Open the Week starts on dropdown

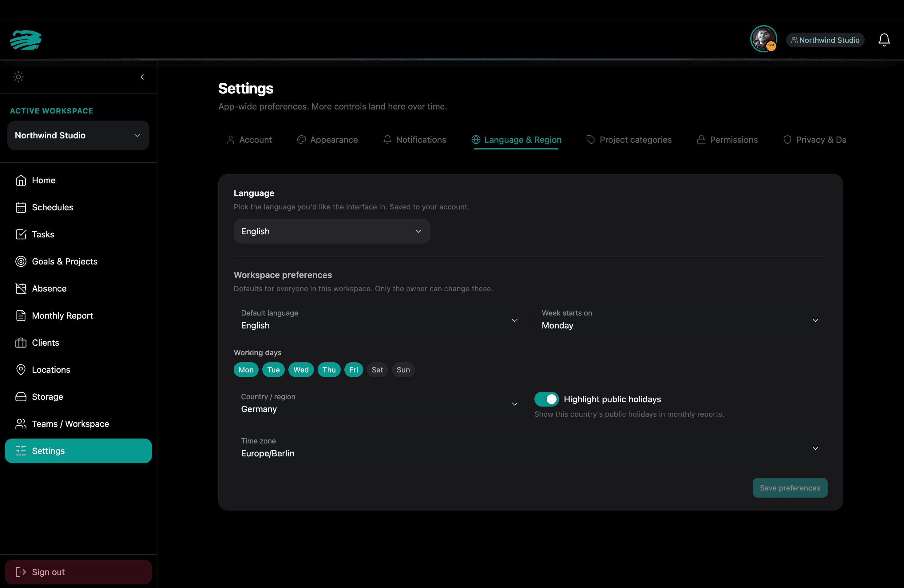681,320
